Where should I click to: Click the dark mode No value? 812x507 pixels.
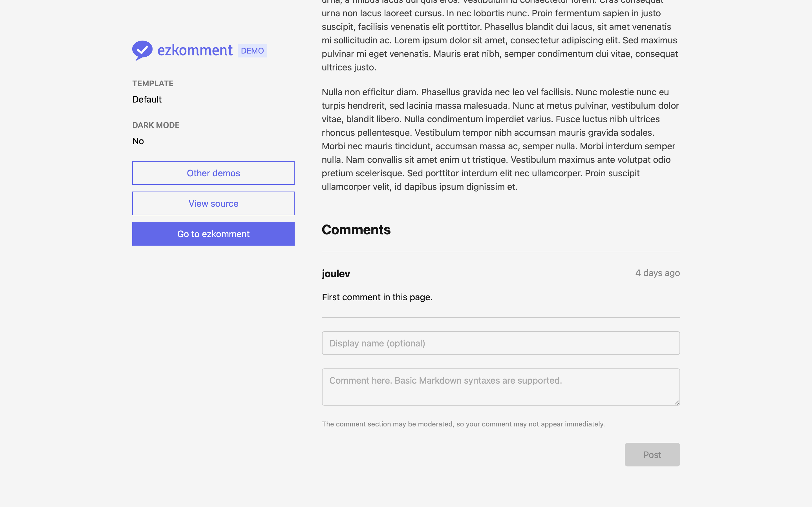(138, 141)
